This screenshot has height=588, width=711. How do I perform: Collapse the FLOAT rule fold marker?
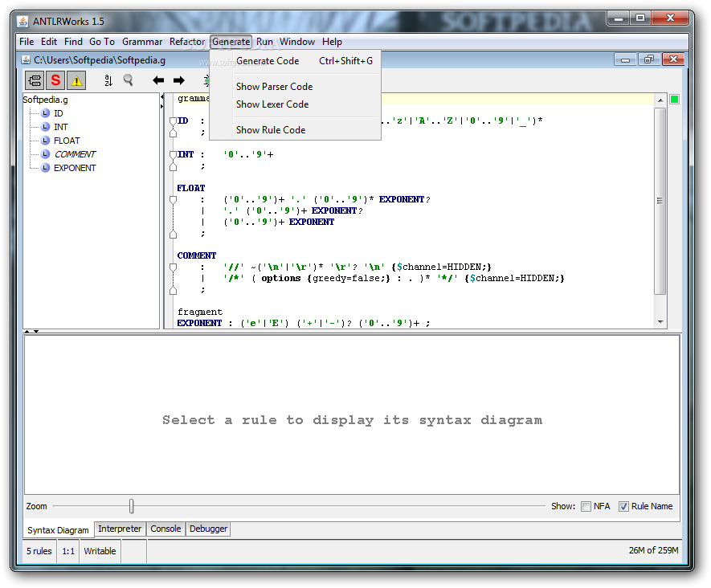(x=173, y=200)
